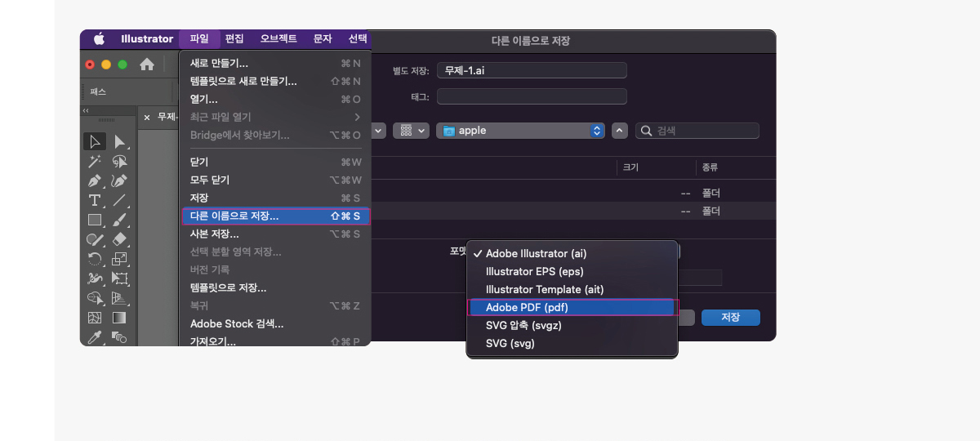Choose 열기... in the File menu

[x=275, y=99]
